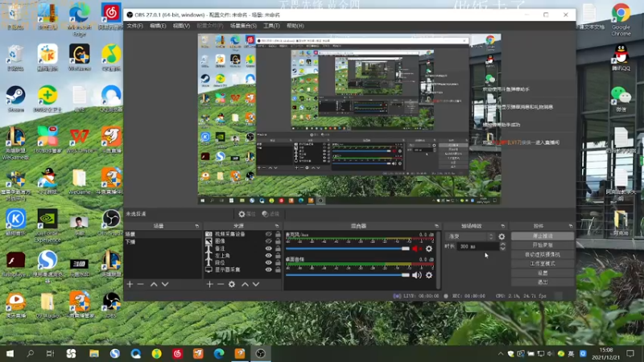Screen dimensions: 644x362
Task: Move the source down in the sources list
Action: [x=256, y=284]
